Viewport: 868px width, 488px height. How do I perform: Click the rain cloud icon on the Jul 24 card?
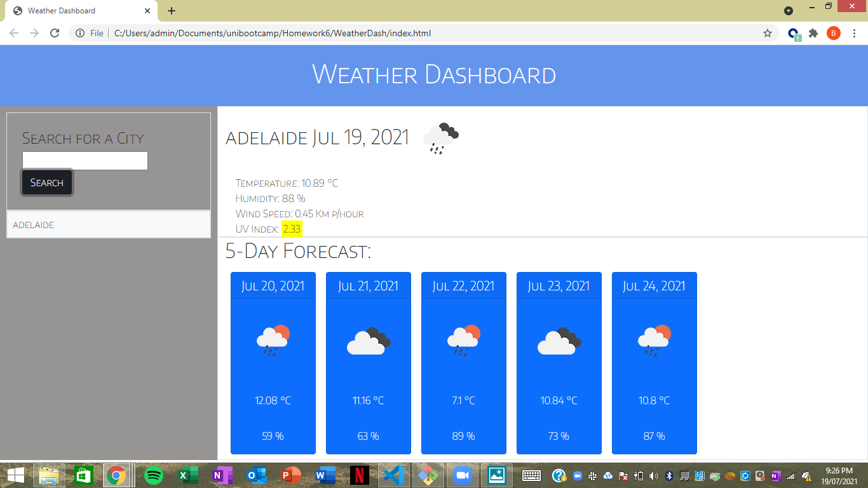654,339
